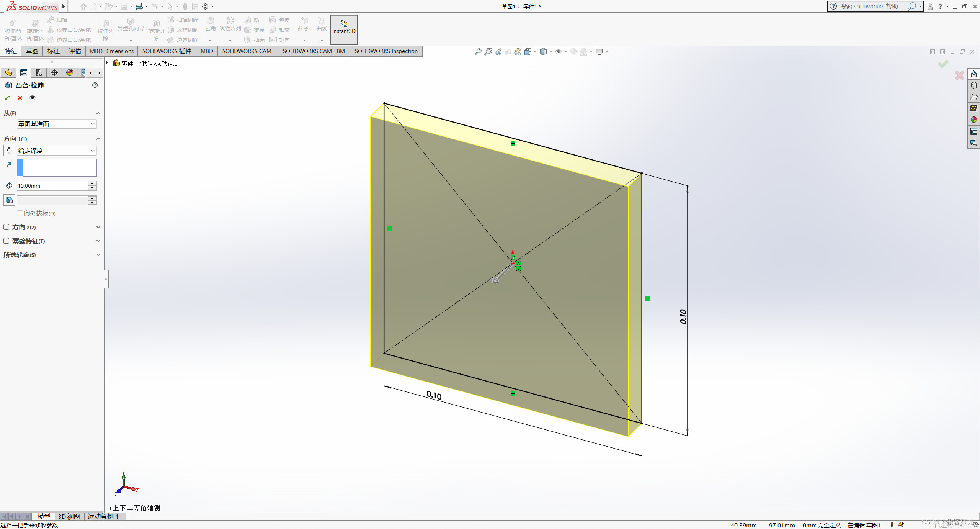Image resolution: width=980 pixels, height=529 pixels.
Task: Switch to the 草图 ribbon tab
Action: pyautogui.click(x=32, y=51)
